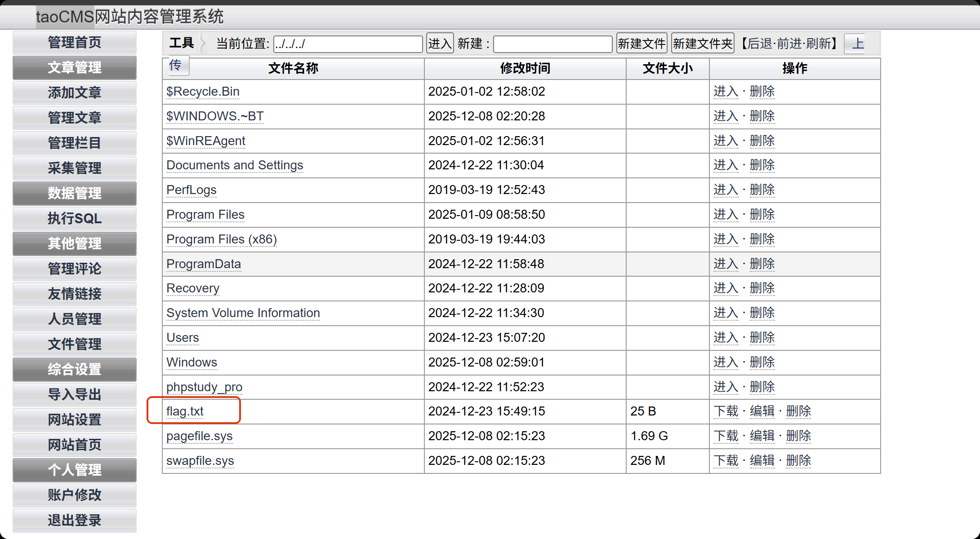
Task: Delete Windows folder using 删除 link
Action: 762,362
